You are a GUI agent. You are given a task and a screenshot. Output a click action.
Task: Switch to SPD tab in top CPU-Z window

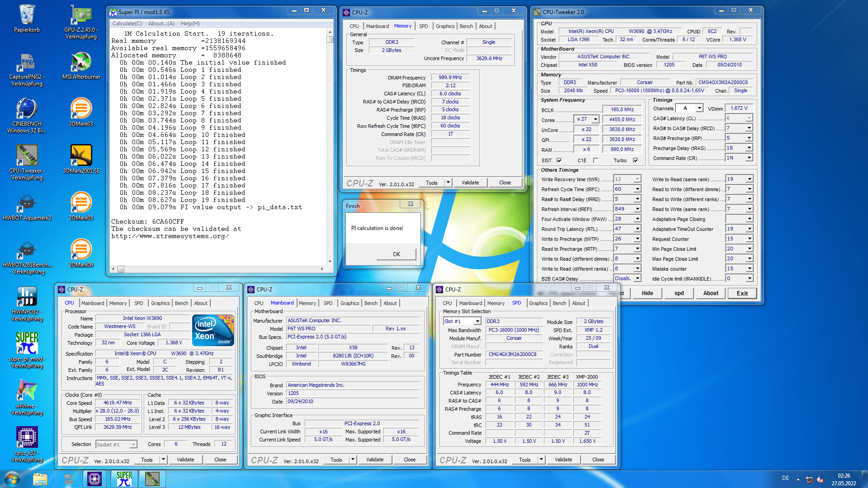click(x=423, y=26)
